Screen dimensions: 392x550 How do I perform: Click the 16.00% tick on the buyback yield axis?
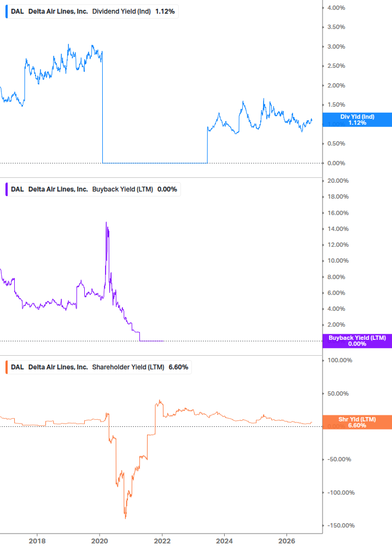click(x=338, y=213)
